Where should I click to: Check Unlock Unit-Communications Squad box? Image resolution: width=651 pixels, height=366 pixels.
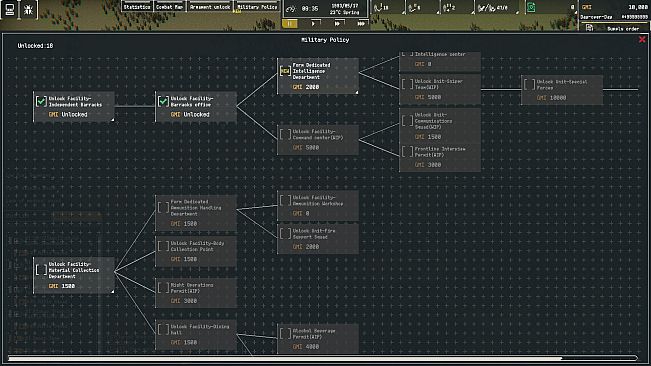tap(407, 121)
